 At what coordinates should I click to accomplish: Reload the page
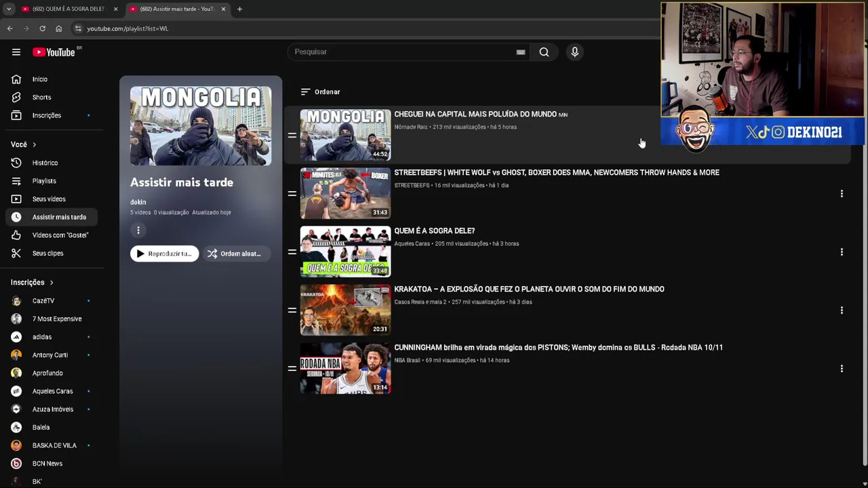[42, 28]
